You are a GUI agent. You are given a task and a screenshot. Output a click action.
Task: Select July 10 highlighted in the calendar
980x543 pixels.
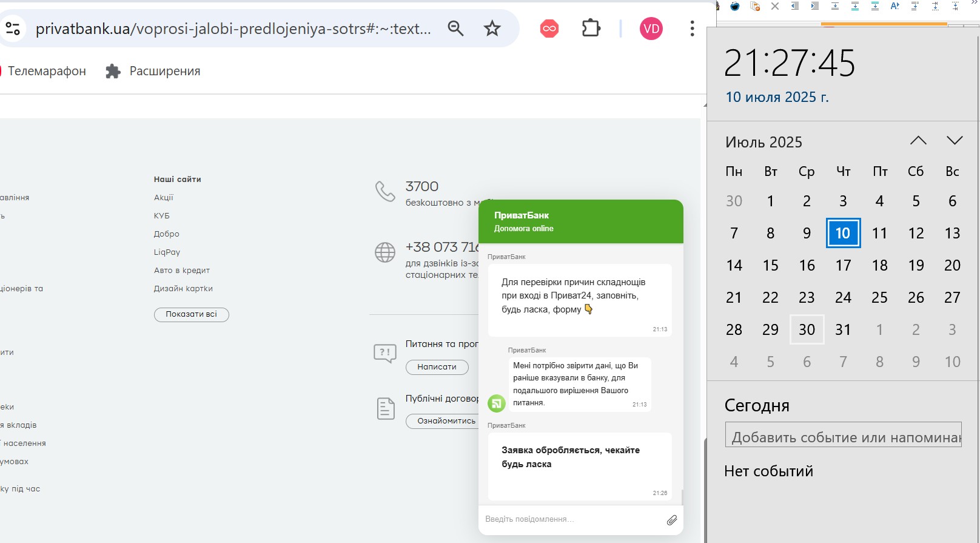(843, 233)
